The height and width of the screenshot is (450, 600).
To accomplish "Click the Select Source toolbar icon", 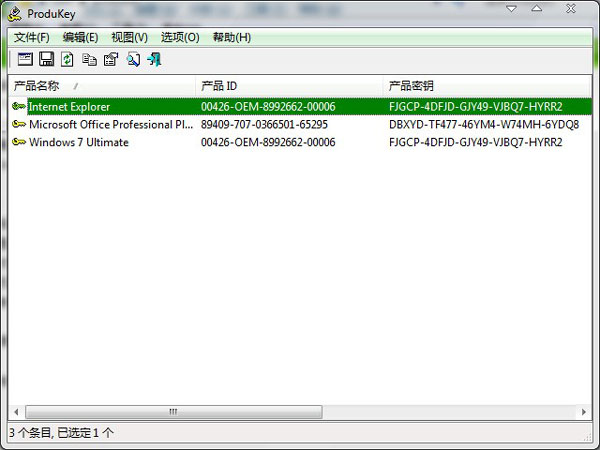I will coord(25,59).
